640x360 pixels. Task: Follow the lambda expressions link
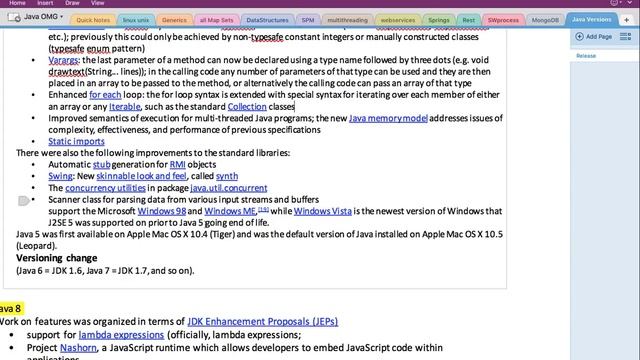[x=121, y=335]
